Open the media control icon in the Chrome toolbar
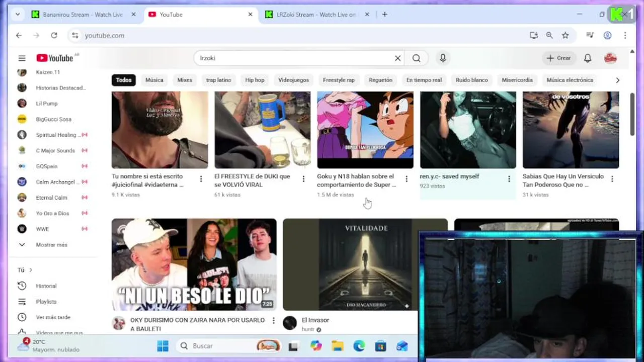The height and width of the screenshot is (362, 644). coord(590,35)
